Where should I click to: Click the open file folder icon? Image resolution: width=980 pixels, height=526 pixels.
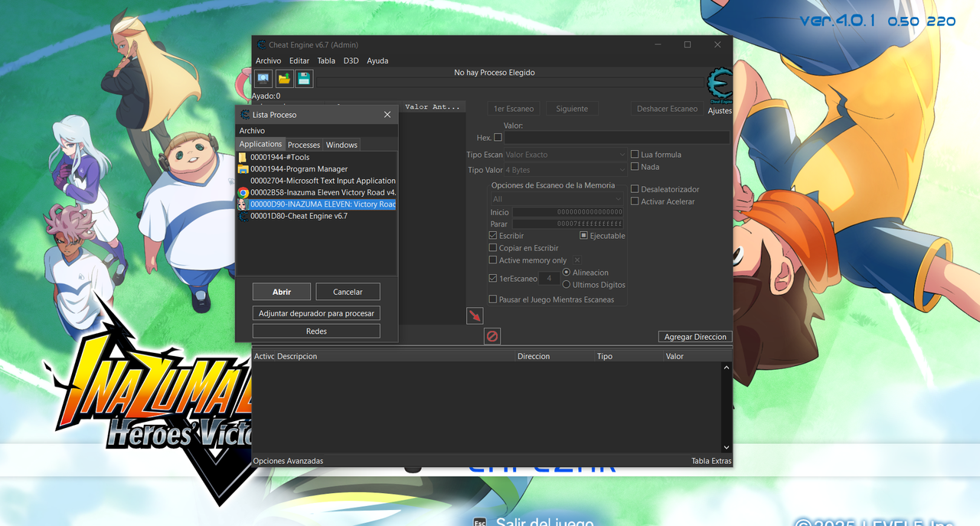point(284,78)
